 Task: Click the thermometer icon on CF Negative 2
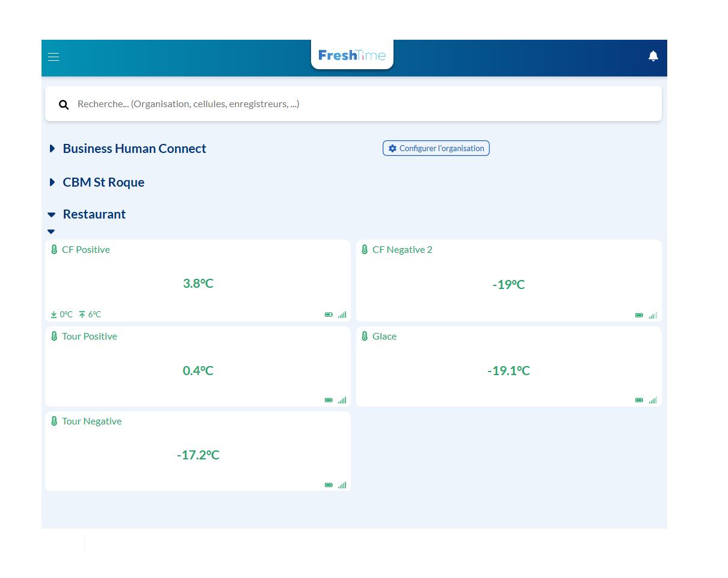coord(365,250)
